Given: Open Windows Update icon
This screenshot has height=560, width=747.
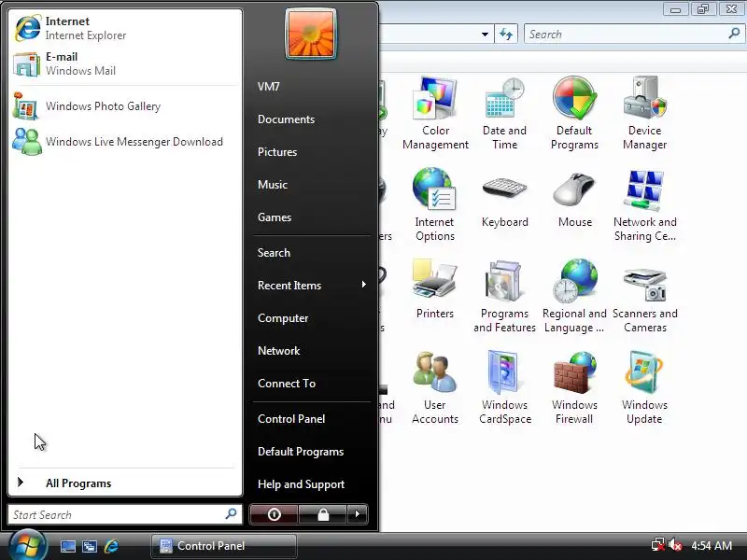Looking at the screenshot, I should 644,387.
